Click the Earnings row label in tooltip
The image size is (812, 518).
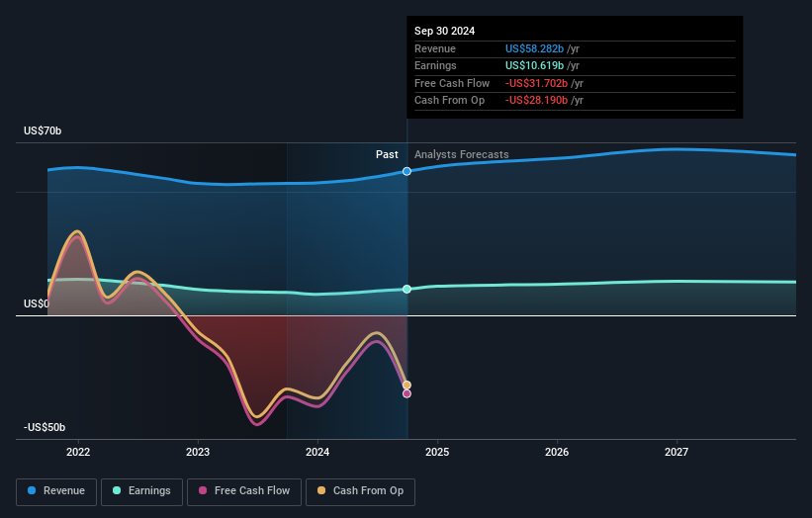(435, 65)
